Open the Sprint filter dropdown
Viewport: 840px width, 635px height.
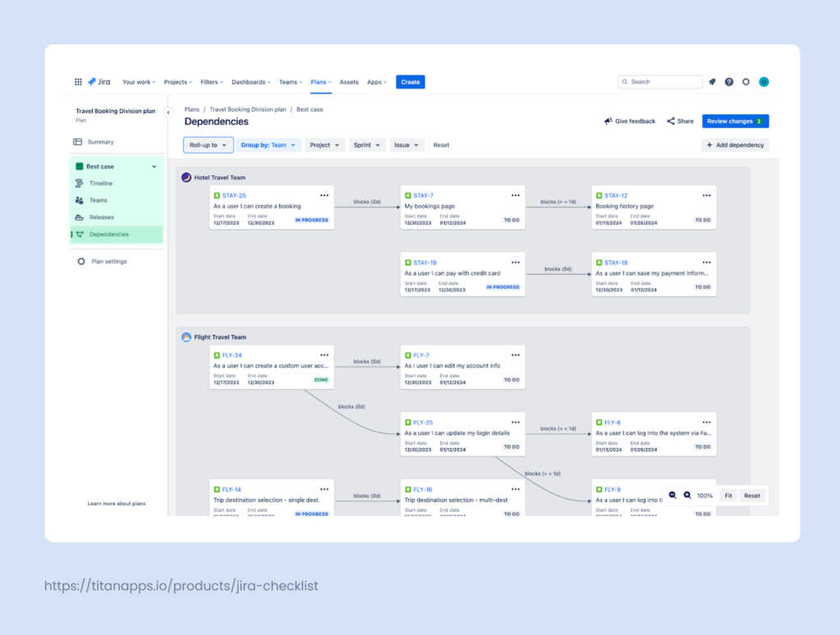click(367, 144)
